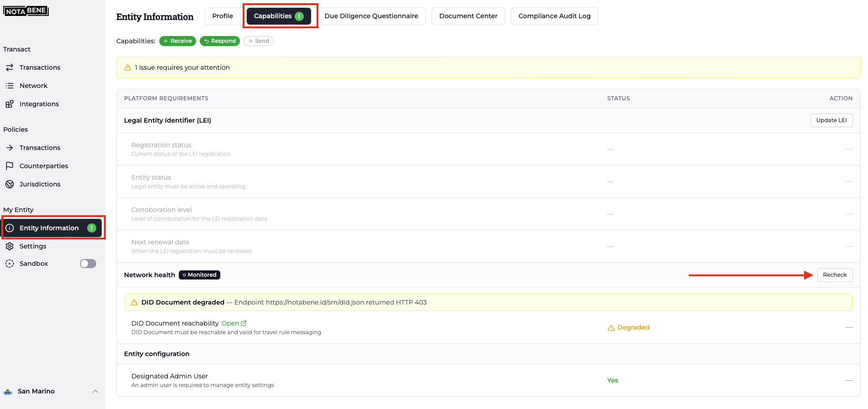Click the 'Network health' heading
Image resolution: width=868 pixels, height=409 pixels.
click(150, 275)
